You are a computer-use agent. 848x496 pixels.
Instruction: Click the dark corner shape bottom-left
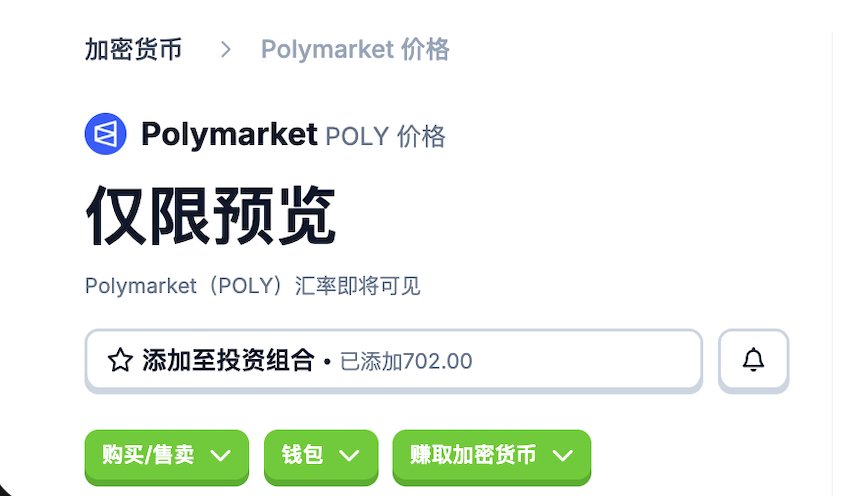pos(4,488)
